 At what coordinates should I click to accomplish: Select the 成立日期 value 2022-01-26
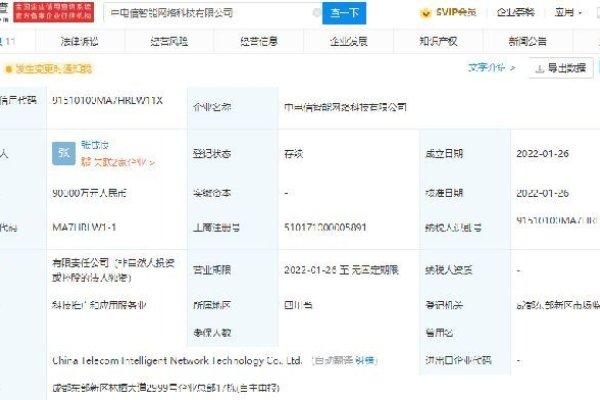click(x=542, y=153)
